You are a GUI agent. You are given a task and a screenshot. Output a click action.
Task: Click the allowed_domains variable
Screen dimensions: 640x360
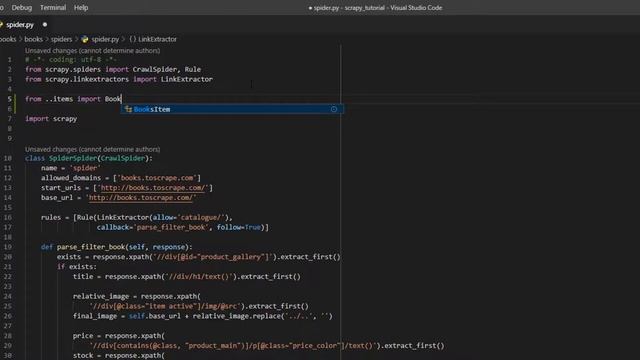(x=71, y=178)
